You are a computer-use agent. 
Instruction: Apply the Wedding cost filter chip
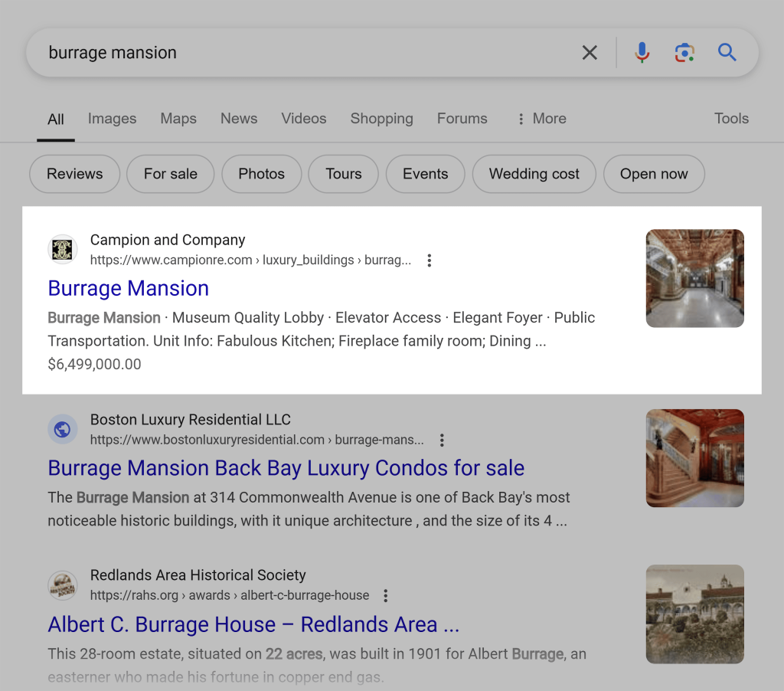(x=534, y=174)
